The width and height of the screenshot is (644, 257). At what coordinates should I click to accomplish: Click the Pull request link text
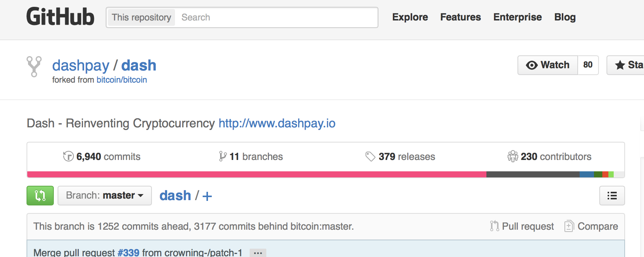pyautogui.click(x=528, y=226)
